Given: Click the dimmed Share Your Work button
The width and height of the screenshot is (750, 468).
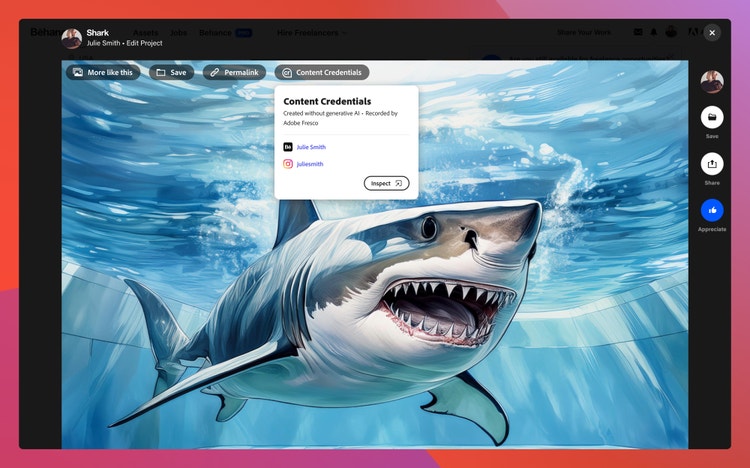Looking at the screenshot, I should (x=584, y=33).
